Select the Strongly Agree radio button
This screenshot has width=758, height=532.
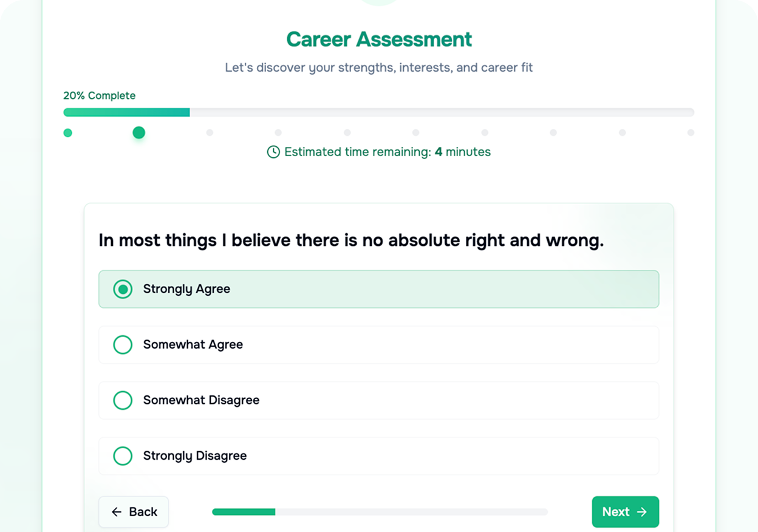click(123, 289)
